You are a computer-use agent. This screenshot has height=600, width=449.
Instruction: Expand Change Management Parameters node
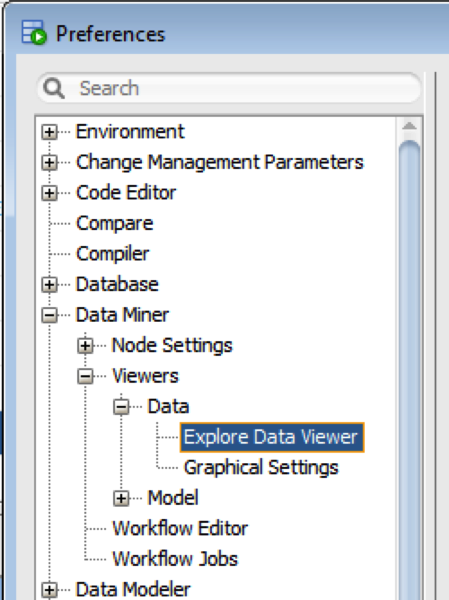coord(49,163)
